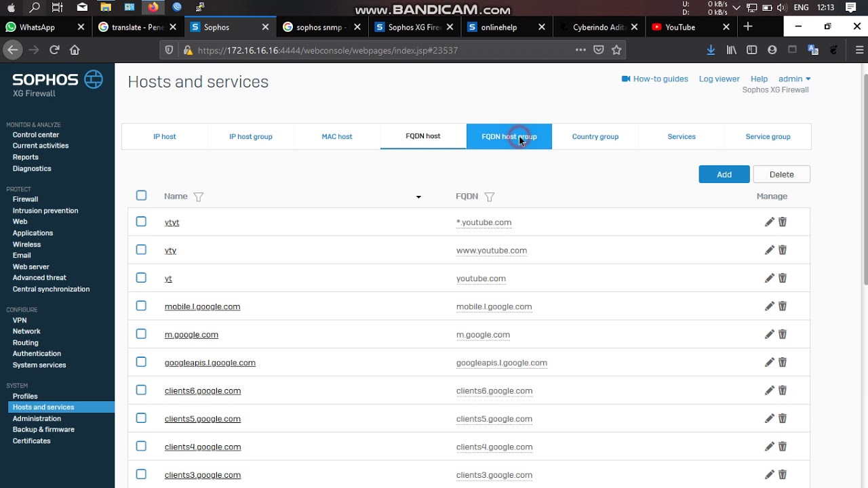Delete clients5.google.com host row
The height and width of the screenshot is (488, 868).
pyautogui.click(x=783, y=419)
